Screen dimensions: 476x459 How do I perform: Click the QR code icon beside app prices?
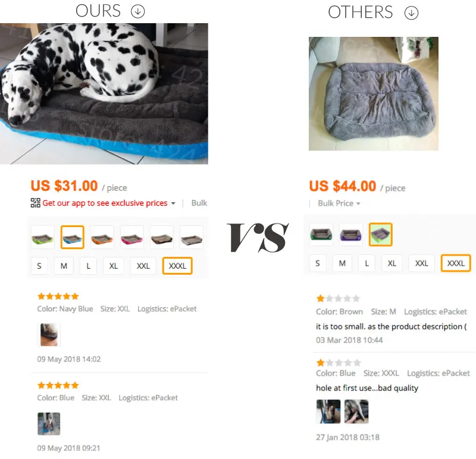coord(36,203)
